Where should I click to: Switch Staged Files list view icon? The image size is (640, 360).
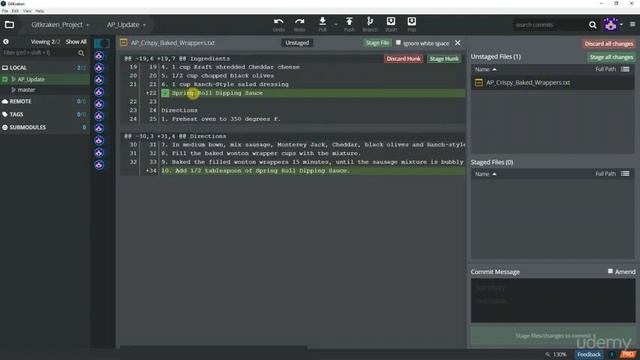pyautogui.click(x=625, y=174)
